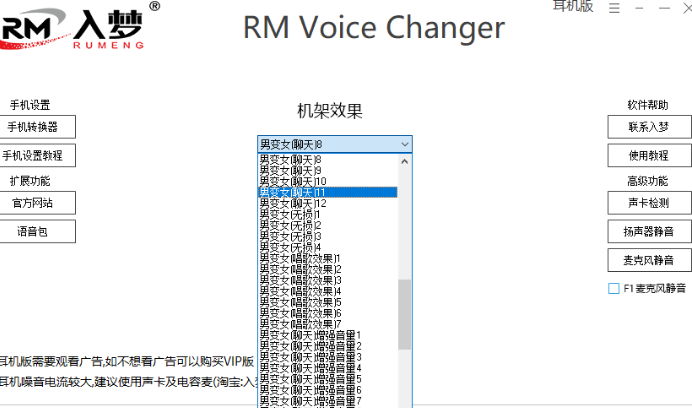The width and height of the screenshot is (692, 408).
Task: Select 男变女(聊天)增强音量4 option
Action: [327, 368]
